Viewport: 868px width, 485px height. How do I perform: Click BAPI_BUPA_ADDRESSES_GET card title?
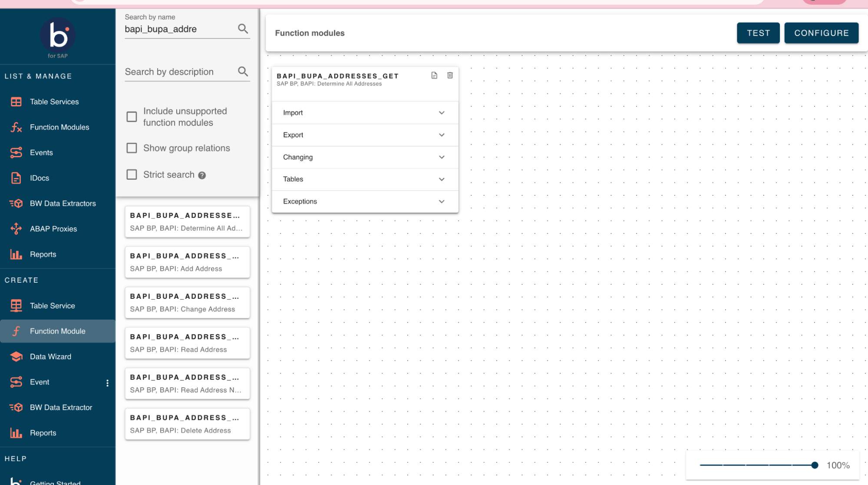(x=337, y=76)
